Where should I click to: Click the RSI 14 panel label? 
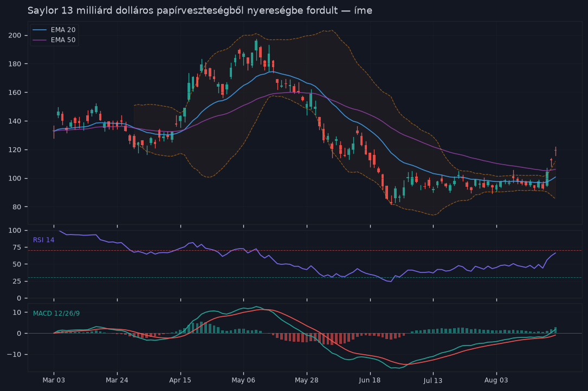click(43, 240)
